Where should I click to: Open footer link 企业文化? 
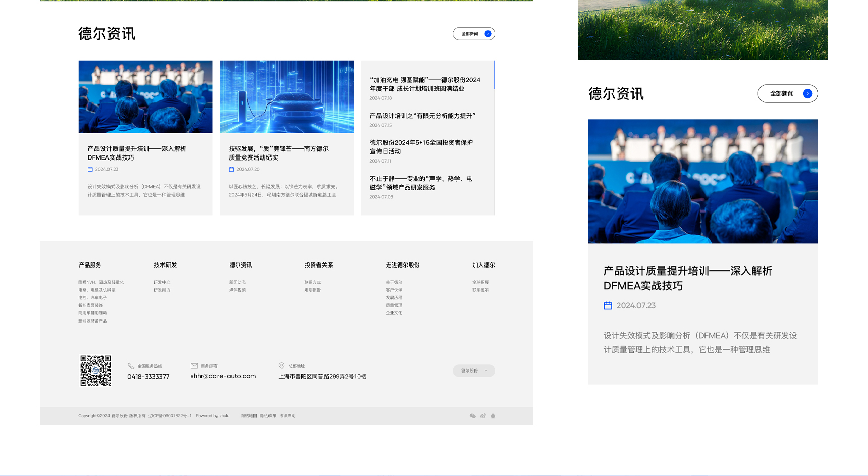394,313
